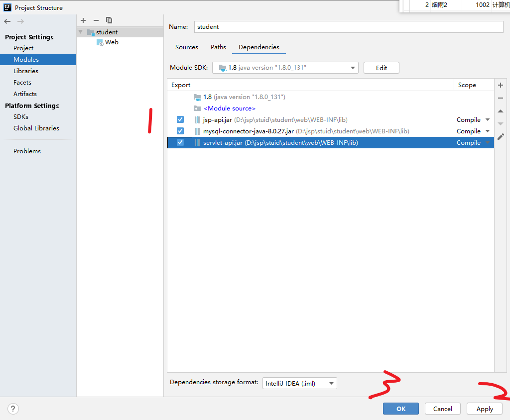Select the mysql-connector-java-8.0.27.jar row
Image resolution: width=510 pixels, height=420 pixels.
point(331,131)
